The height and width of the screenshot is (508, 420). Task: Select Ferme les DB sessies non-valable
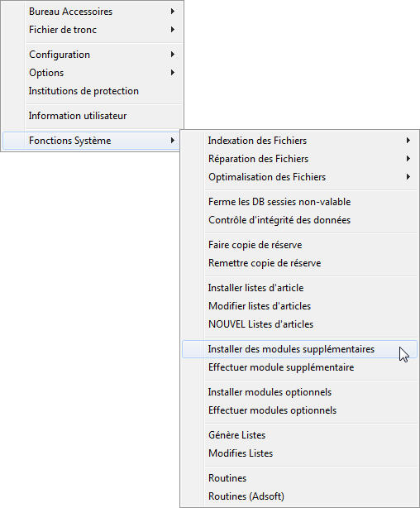299,202
